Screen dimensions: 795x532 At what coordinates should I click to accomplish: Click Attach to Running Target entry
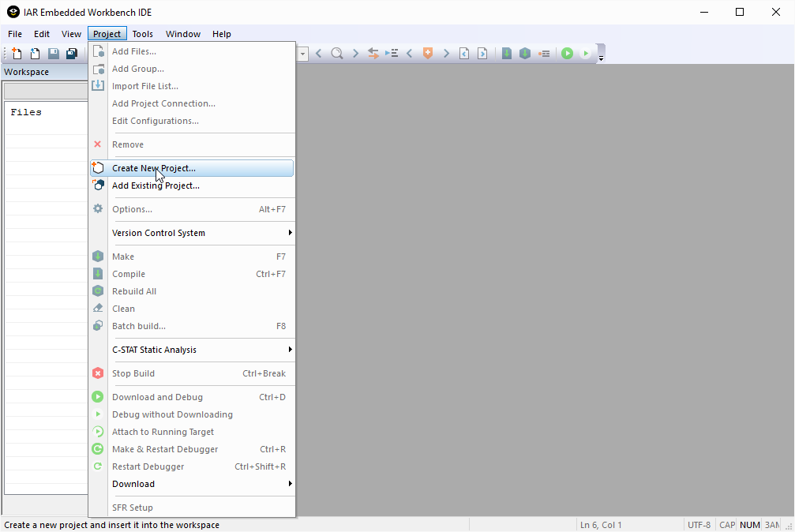tap(192, 432)
